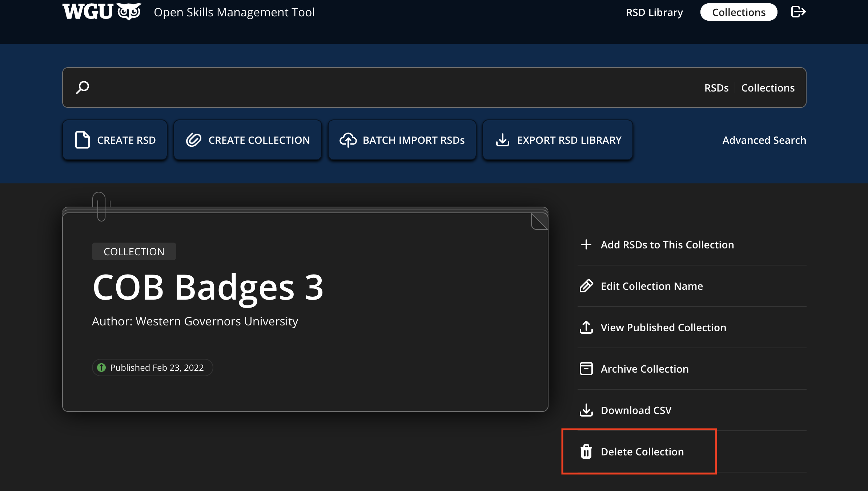Open the RSD Library tab

(x=654, y=12)
